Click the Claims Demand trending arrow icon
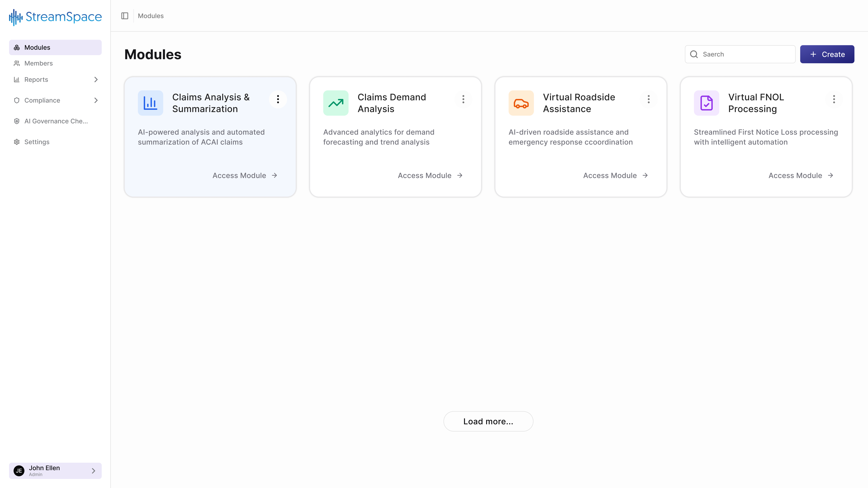868x488 pixels. coord(336,103)
